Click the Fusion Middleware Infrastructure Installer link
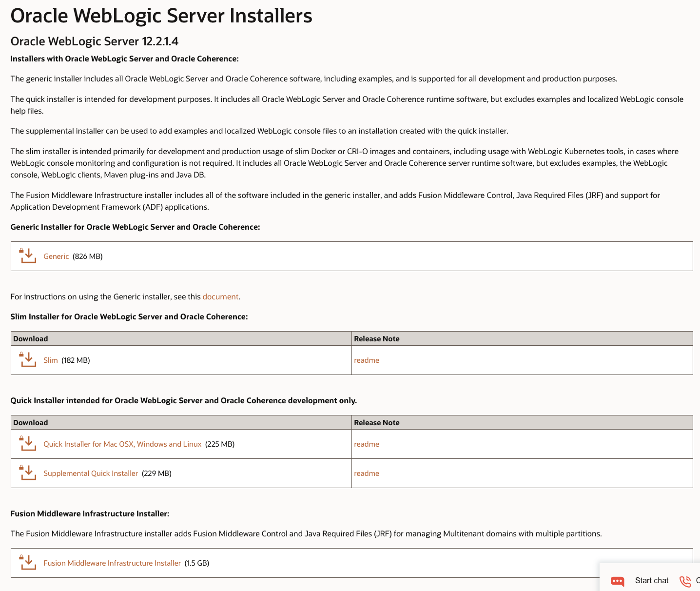 click(112, 563)
